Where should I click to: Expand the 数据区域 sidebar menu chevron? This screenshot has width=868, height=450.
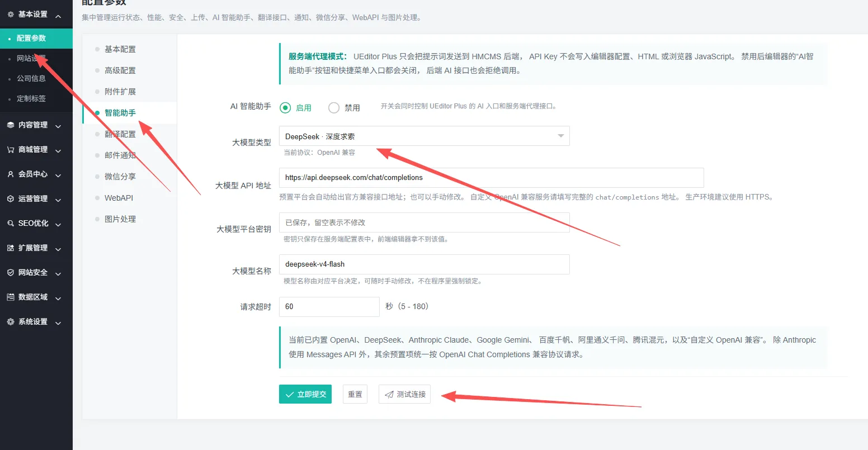(58, 298)
